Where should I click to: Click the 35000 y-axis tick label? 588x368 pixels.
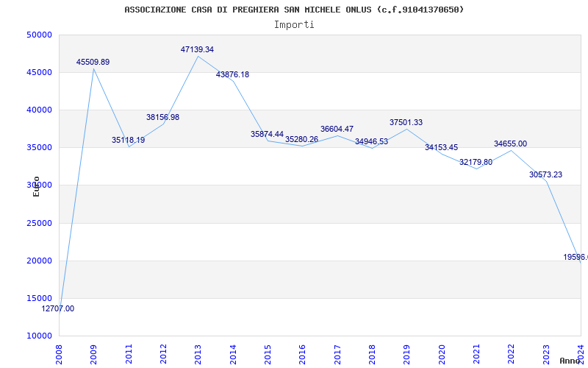(39, 148)
